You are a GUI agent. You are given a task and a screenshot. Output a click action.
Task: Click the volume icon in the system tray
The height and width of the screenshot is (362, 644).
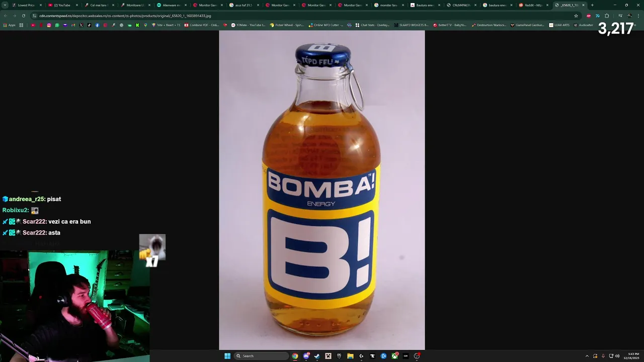click(x=617, y=356)
